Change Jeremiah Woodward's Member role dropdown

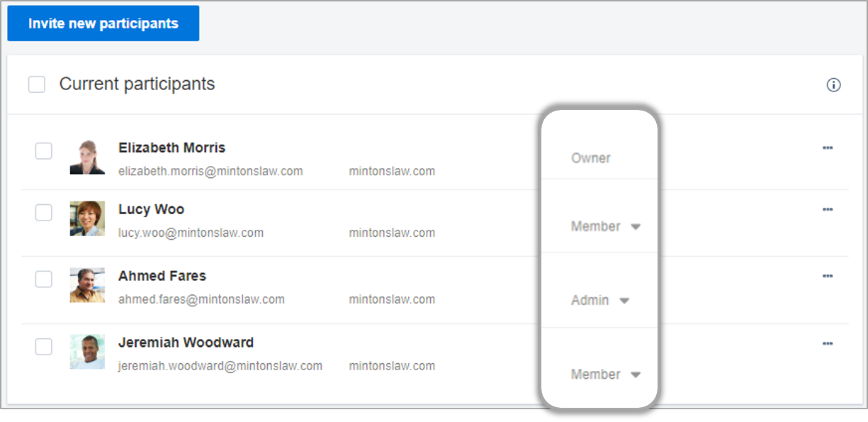[x=606, y=374]
